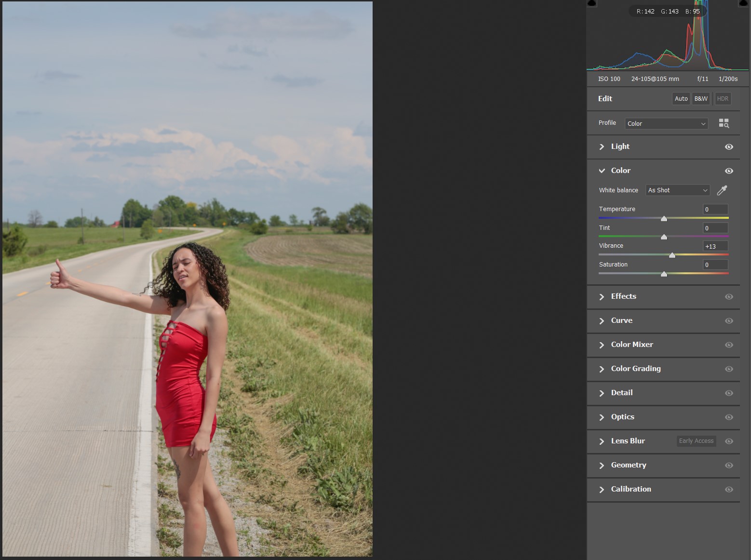
Task: Expand the Calibration panel
Action: coord(602,490)
